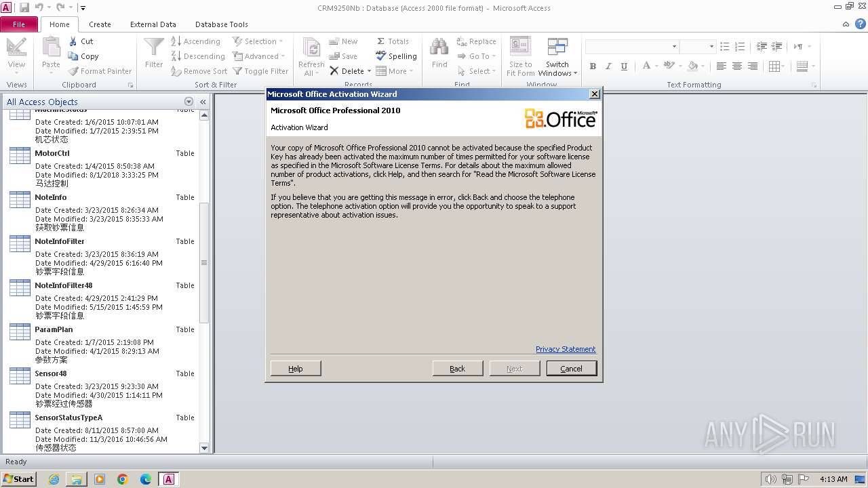Switch to the External Data tab
Viewport: 868px width, 488px height.
[153, 24]
